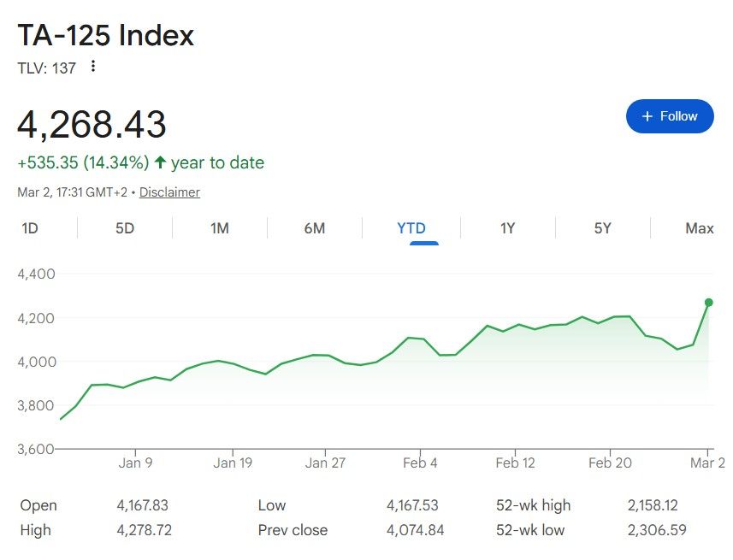Image resolution: width=733 pixels, height=560 pixels.
Task: Click the Follow button
Action: (x=669, y=116)
